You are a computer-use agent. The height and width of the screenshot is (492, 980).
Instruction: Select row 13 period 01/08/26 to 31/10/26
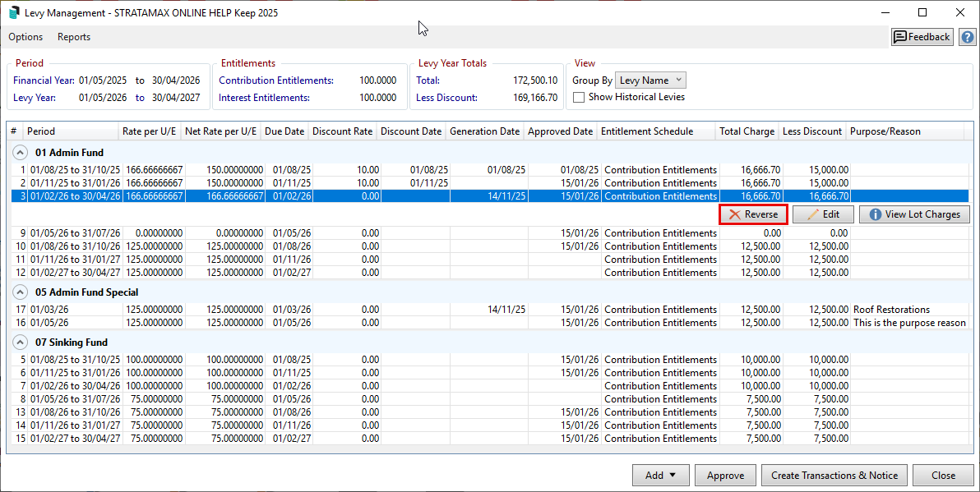point(489,412)
